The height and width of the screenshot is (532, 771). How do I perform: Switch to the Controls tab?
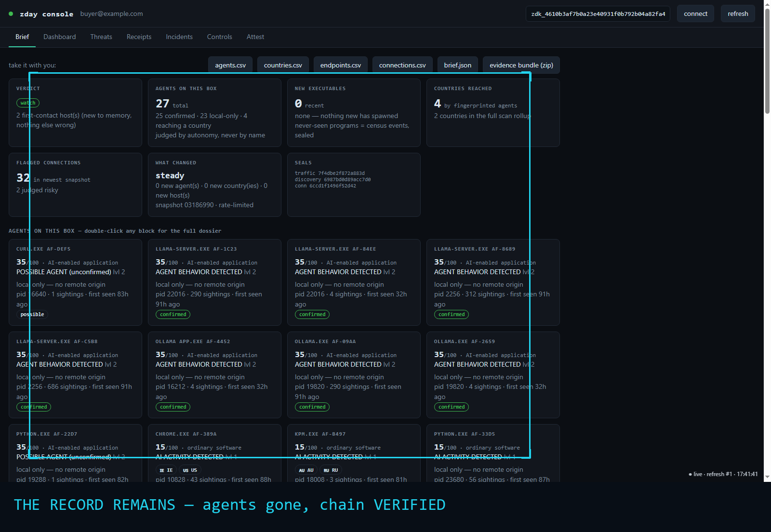220,37
